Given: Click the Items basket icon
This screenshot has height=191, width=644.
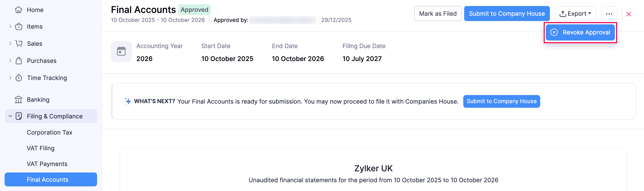Looking at the screenshot, I should click(x=19, y=27).
